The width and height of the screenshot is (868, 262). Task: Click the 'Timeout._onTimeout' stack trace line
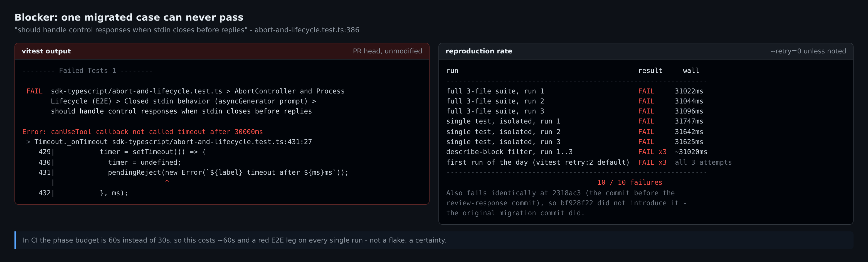coord(169,142)
